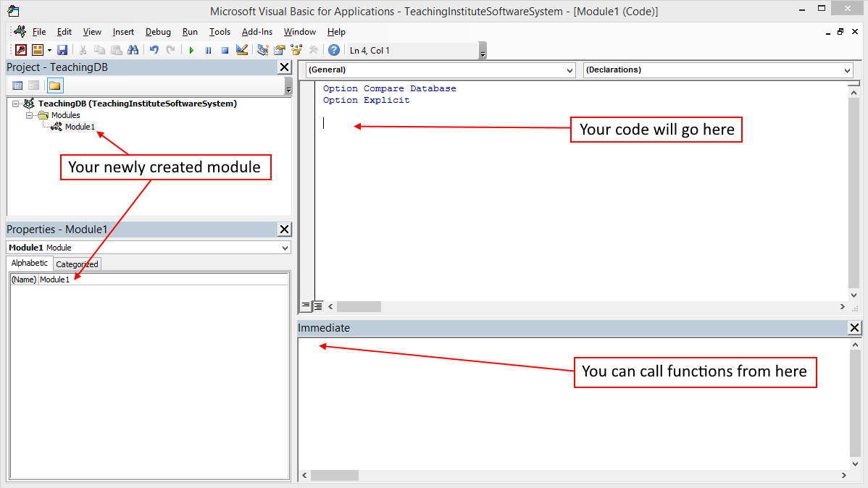Viewport: 868px width, 488px height.
Task: Click the Modules folder icon in tree
Action: click(43, 115)
